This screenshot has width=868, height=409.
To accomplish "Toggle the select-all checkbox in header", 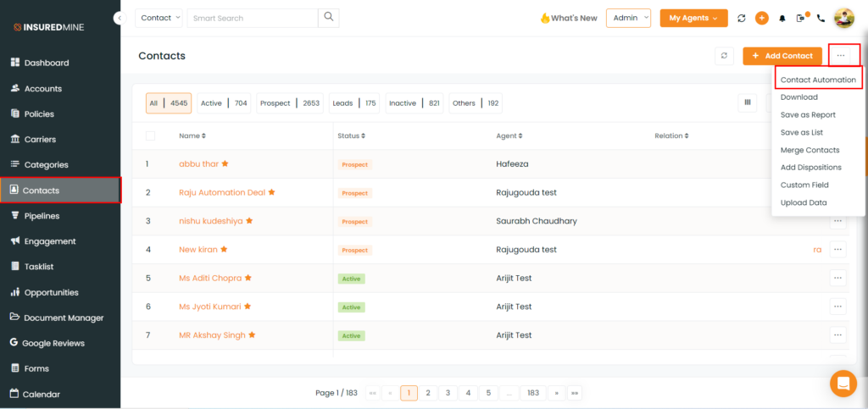I will (x=151, y=135).
